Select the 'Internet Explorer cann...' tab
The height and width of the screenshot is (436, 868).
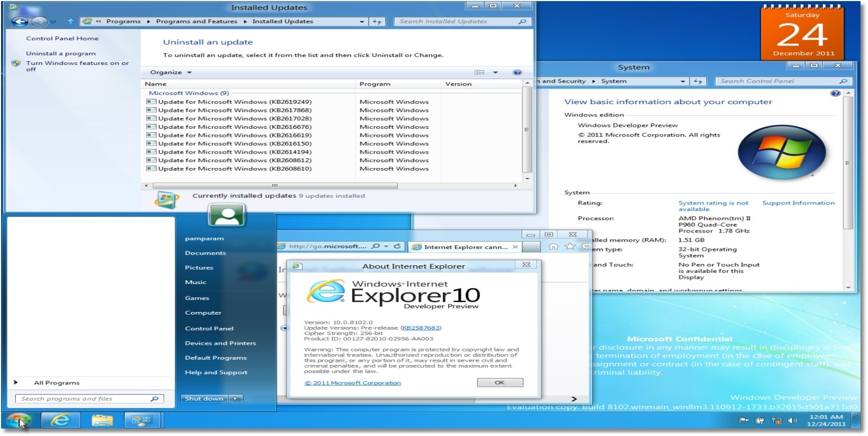[465, 247]
